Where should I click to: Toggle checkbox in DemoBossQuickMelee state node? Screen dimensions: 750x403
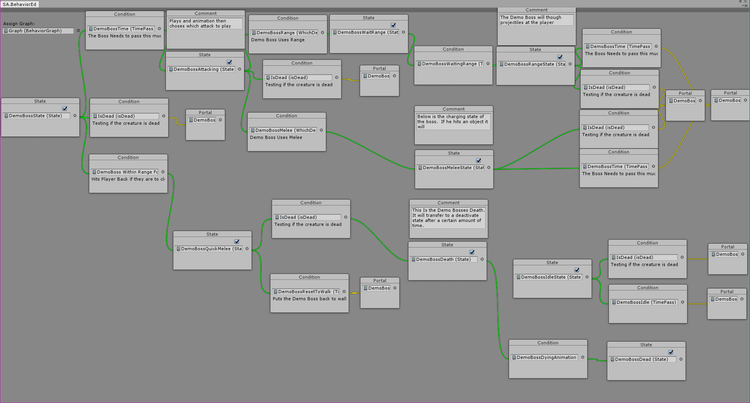[x=237, y=241]
